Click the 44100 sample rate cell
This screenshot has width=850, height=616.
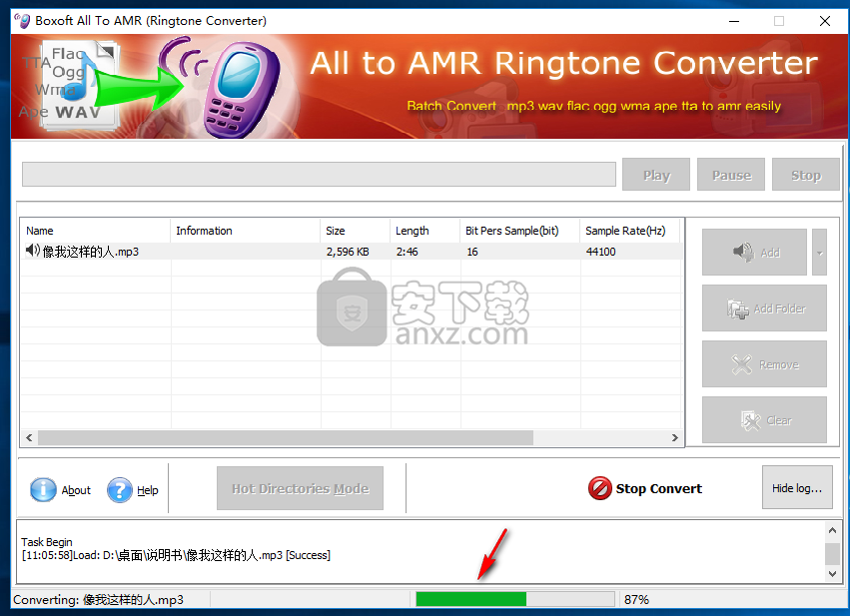[x=600, y=252]
